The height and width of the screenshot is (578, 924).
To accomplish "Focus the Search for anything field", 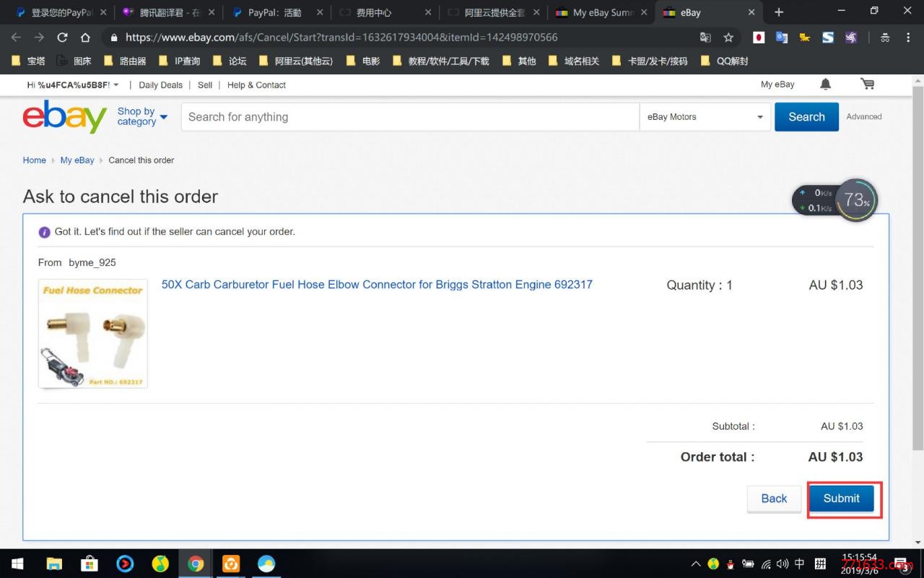I will point(410,117).
